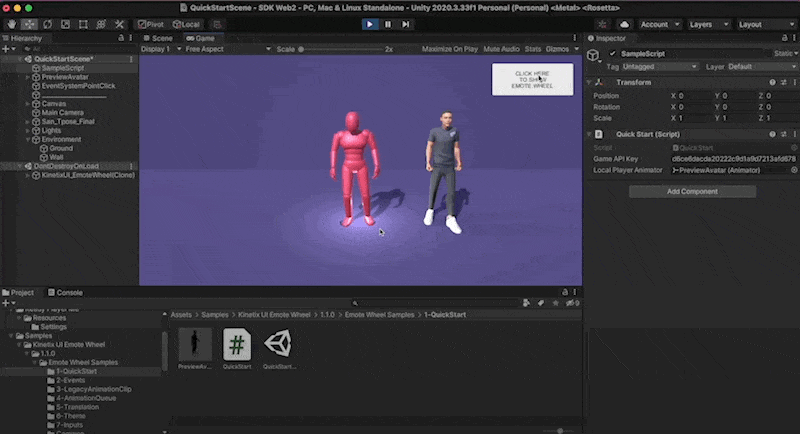
Task: Expand the PreviewAvatar object in Hierarchy
Action: (x=28, y=77)
